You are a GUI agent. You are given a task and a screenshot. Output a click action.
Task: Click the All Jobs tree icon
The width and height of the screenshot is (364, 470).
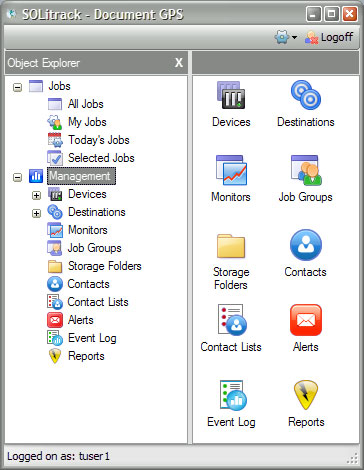(x=55, y=104)
